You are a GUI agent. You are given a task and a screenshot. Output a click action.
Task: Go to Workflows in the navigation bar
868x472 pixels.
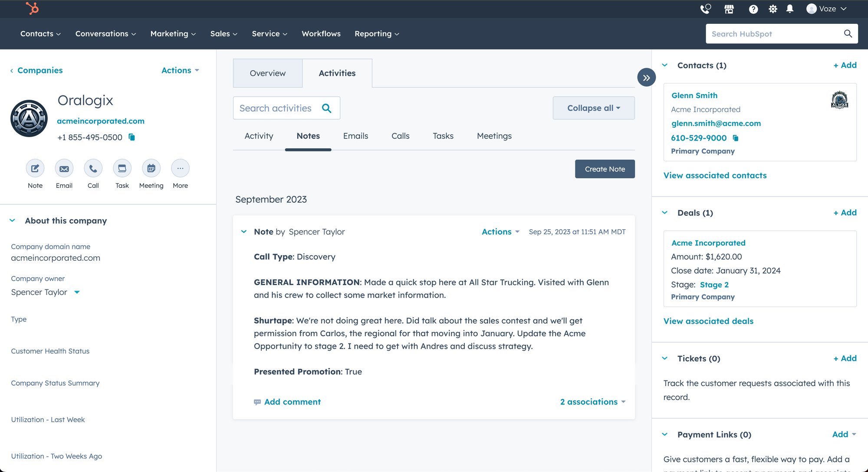[321, 33]
